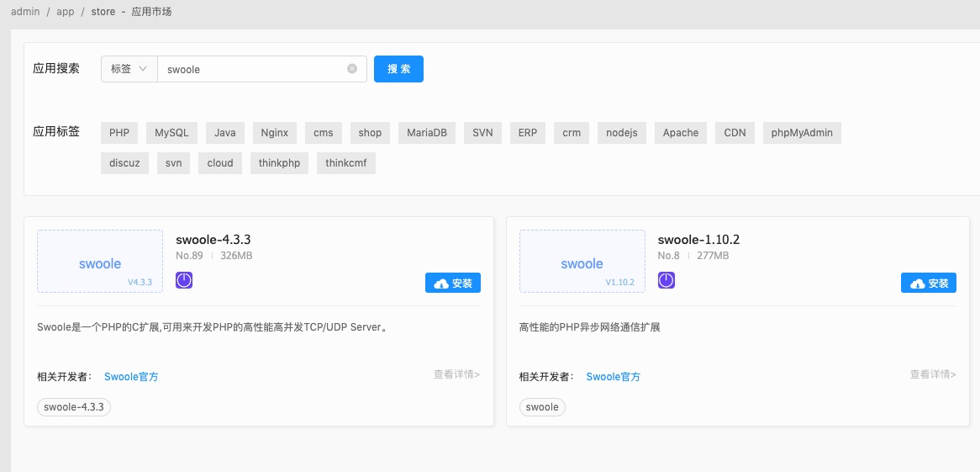The height and width of the screenshot is (472, 980).
Task: Choose the shop tag
Action: [370, 133]
